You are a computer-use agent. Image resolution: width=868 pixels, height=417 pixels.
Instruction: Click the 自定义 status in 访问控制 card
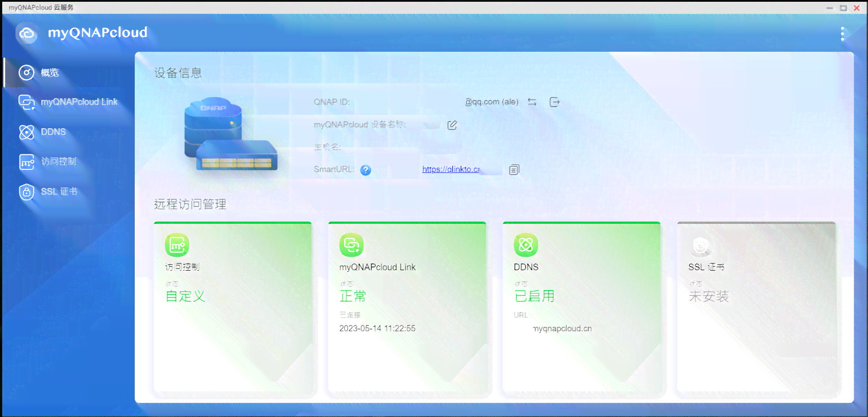tap(186, 296)
